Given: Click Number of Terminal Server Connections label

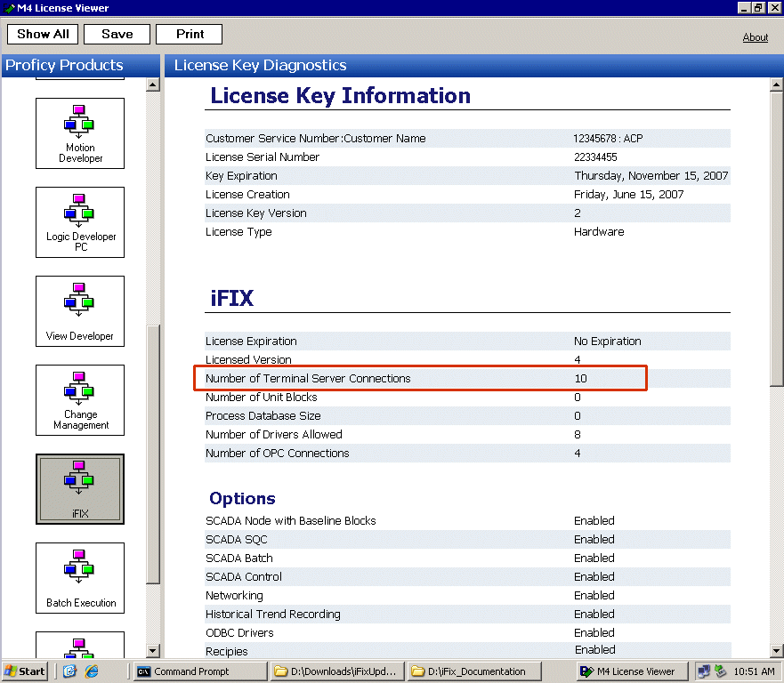Looking at the screenshot, I should click(308, 379).
